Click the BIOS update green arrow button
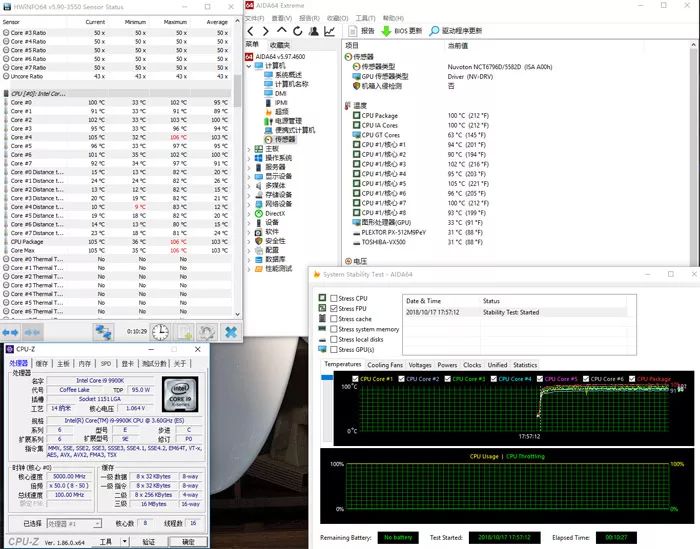Viewport: 700px width, 549px height. 401,31
